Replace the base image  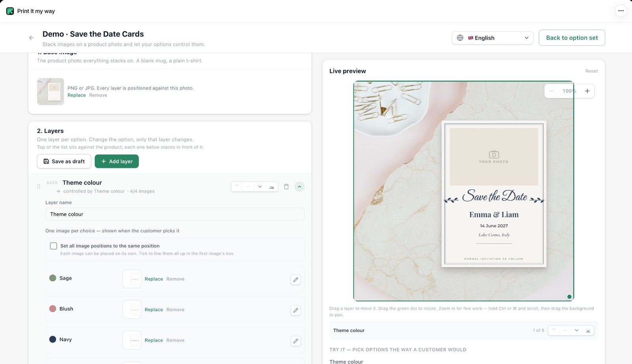point(77,95)
